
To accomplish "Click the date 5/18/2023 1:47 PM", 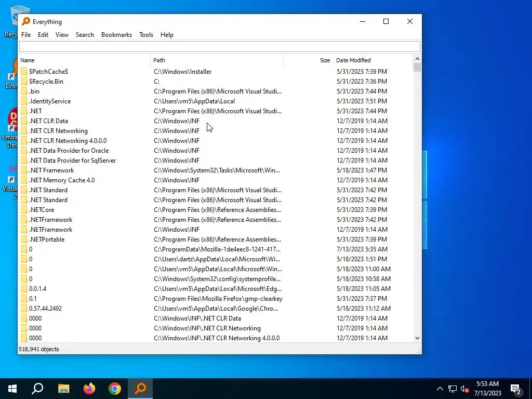I will 362,170.
